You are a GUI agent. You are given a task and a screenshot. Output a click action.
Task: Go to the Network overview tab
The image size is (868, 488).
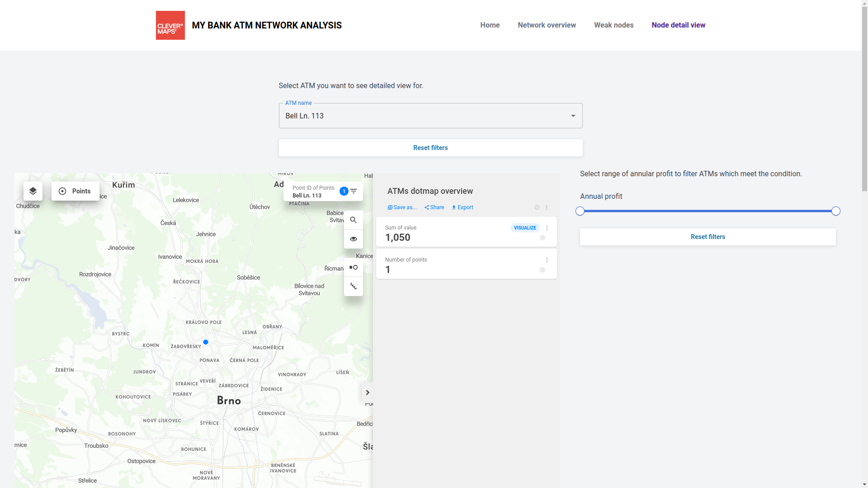click(547, 25)
